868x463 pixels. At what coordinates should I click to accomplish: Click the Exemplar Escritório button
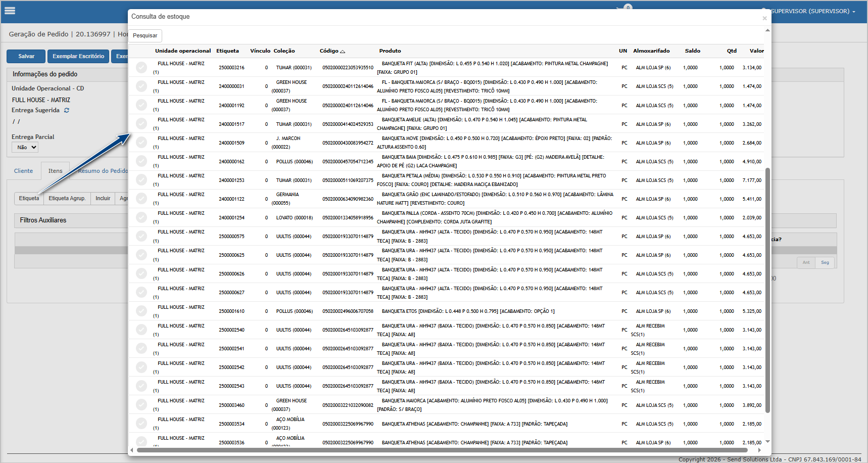coord(78,56)
